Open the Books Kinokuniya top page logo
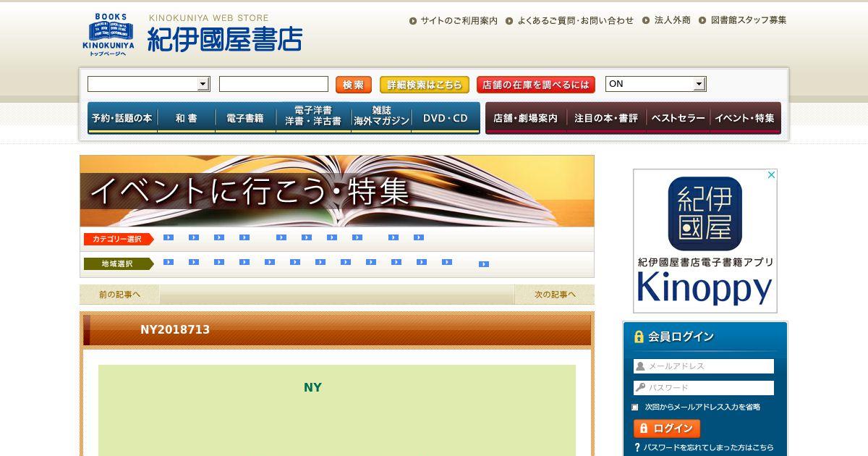This screenshot has width=868, height=456. pyautogui.click(x=108, y=35)
